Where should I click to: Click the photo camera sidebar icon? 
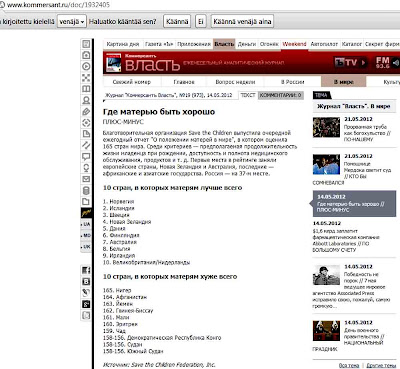[x=86, y=55]
